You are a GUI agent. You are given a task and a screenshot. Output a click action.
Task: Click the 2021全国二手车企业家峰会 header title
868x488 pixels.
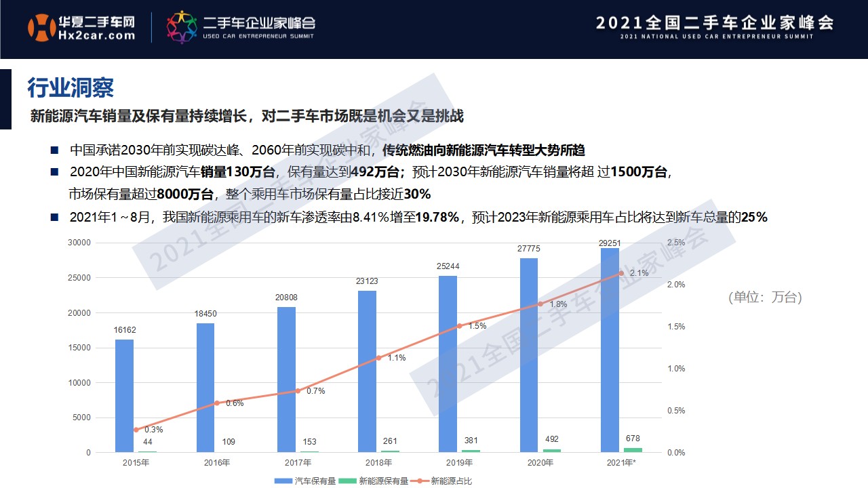pyautogui.click(x=715, y=22)
